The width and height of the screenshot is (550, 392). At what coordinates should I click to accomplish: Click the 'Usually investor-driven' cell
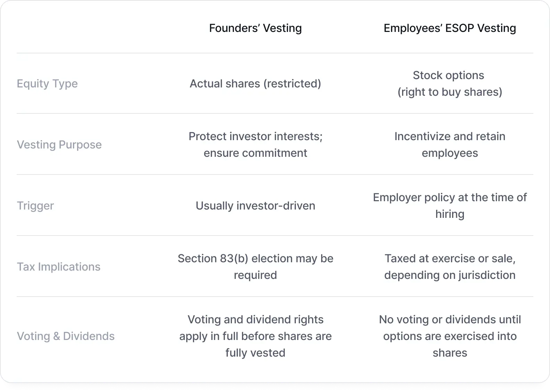tap(255, 206)
